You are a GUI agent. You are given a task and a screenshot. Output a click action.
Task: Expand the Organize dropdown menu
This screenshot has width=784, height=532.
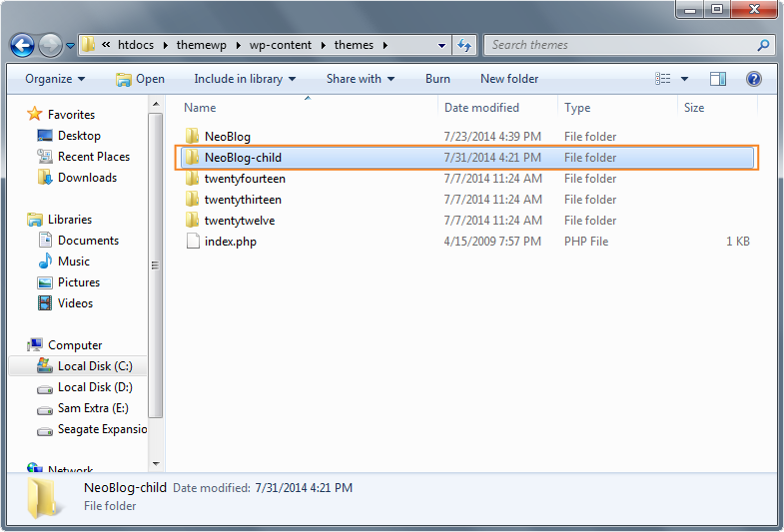coord(55,79)
